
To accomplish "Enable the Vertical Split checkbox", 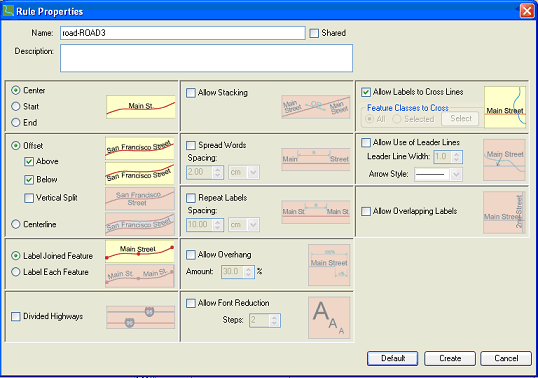I will (x=29, y=198).
